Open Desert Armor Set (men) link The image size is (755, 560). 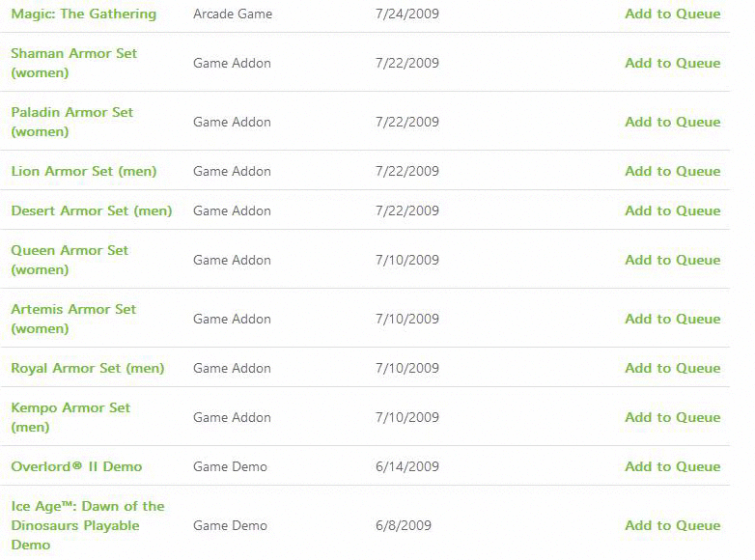tap(92, 210)
